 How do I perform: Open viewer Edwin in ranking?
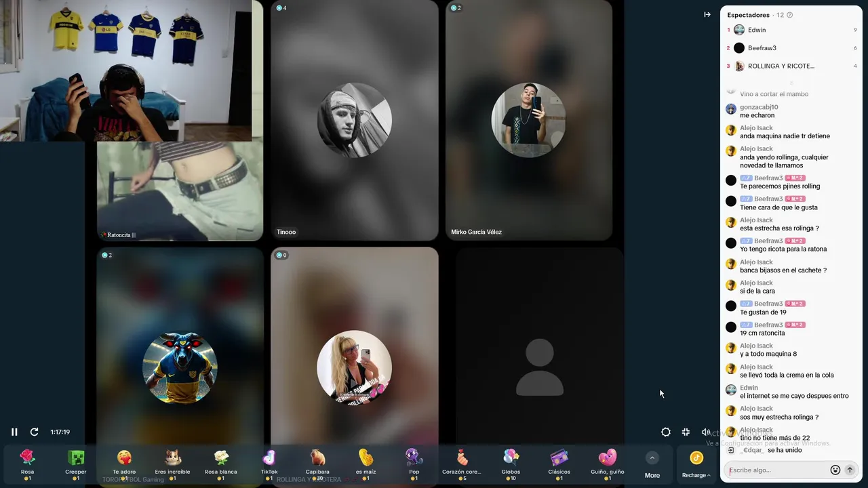pos(791,30)
